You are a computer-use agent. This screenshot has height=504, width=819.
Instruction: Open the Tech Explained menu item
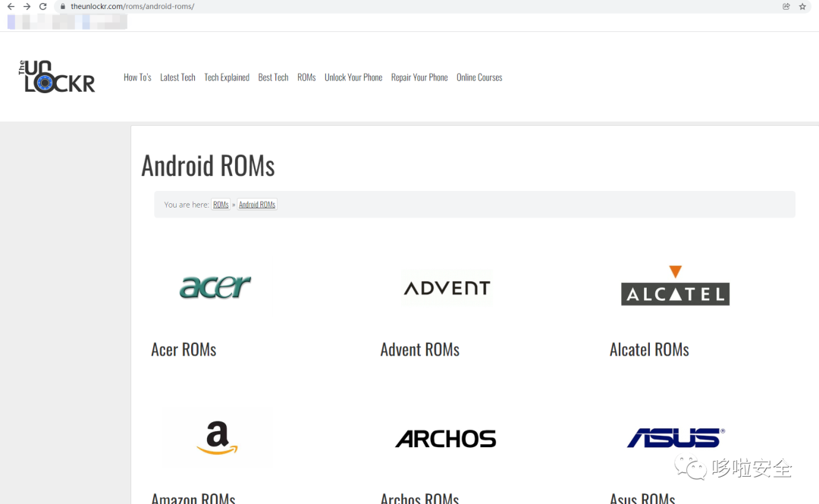coord(227,77)
